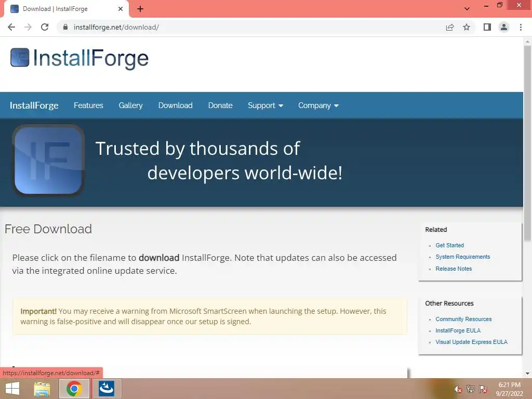The image size is (532, 399).
Task: Open the Donate menu item
Action: (x=220, y=105)
